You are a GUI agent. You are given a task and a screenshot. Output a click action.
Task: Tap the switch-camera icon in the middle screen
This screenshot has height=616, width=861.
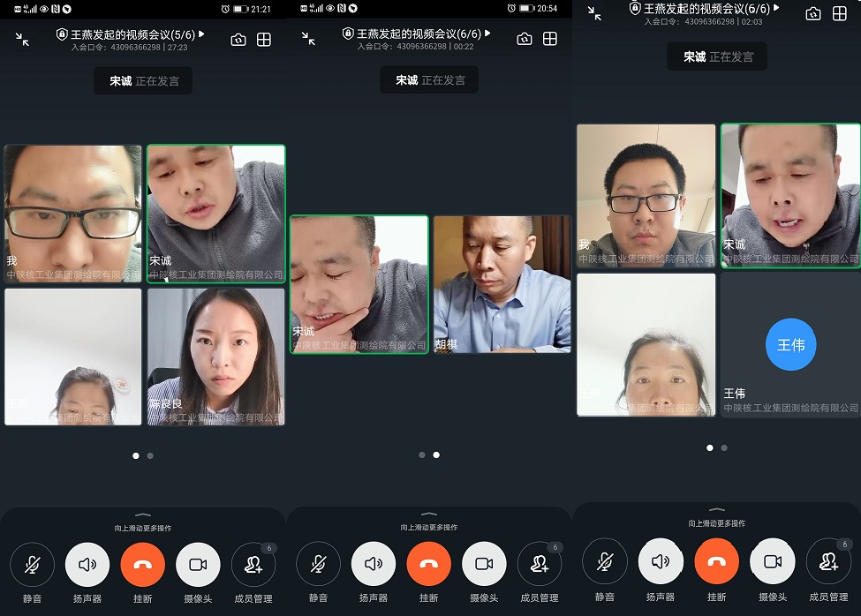(x=525, y=39)
